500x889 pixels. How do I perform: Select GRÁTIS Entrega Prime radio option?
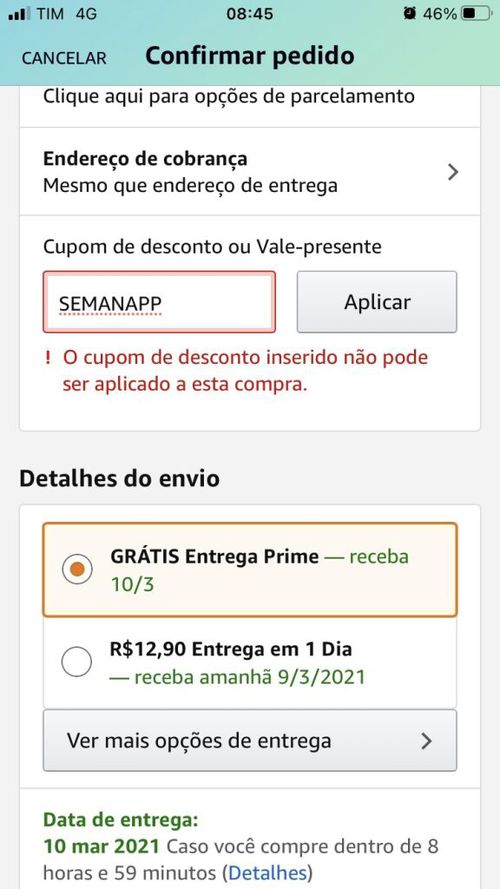77,570
